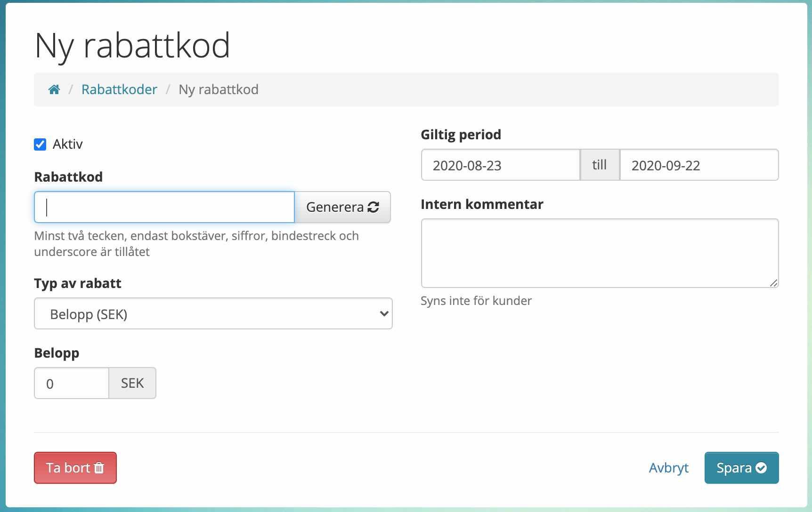Screen dimensions: 812x512
Task: Click the Aktiv label text
Action: point(68,144)
